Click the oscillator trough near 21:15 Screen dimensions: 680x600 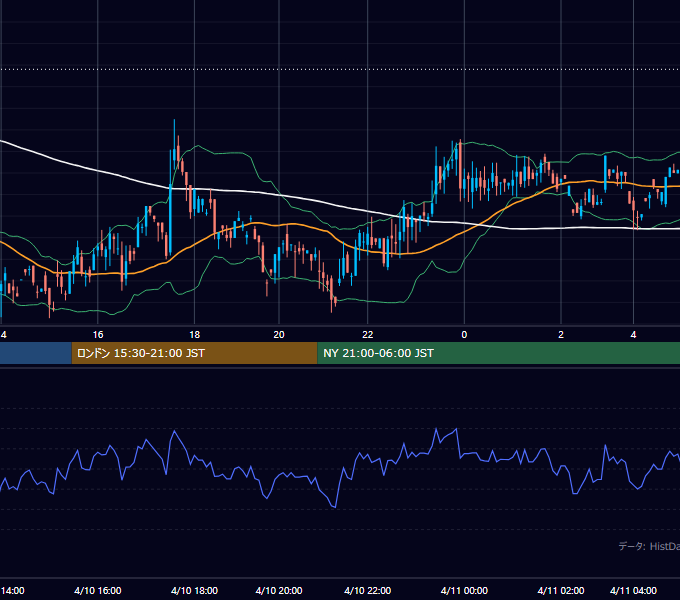click(335, 506)
